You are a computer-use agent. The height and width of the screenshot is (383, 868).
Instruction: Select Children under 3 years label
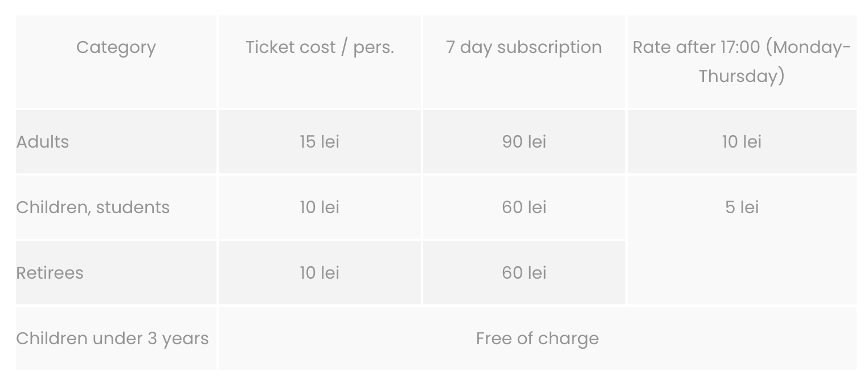(x=112, y=339)
